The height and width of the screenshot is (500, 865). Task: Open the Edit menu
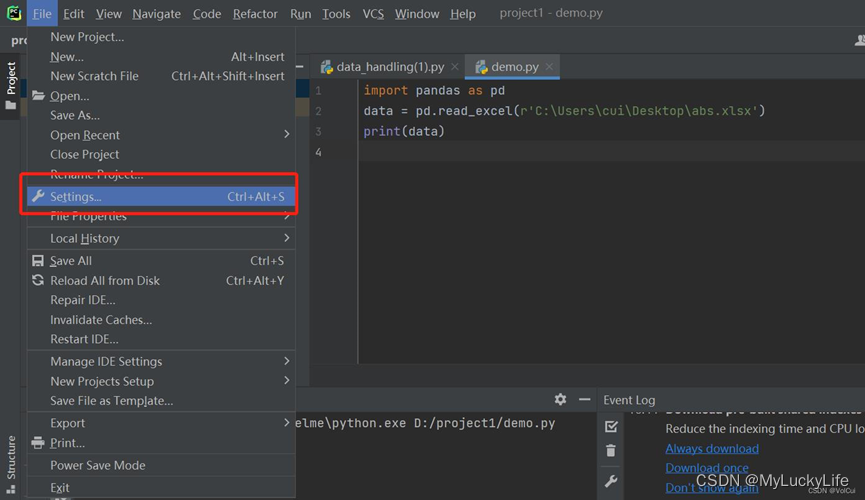point(73,13)
